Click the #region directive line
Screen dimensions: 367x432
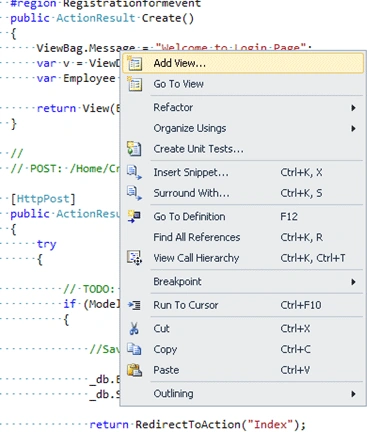106,4
